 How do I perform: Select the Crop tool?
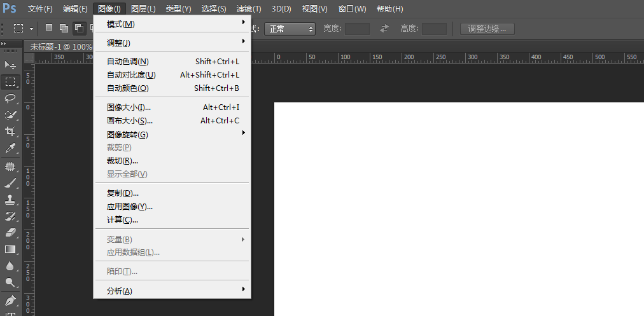point(10,132)
